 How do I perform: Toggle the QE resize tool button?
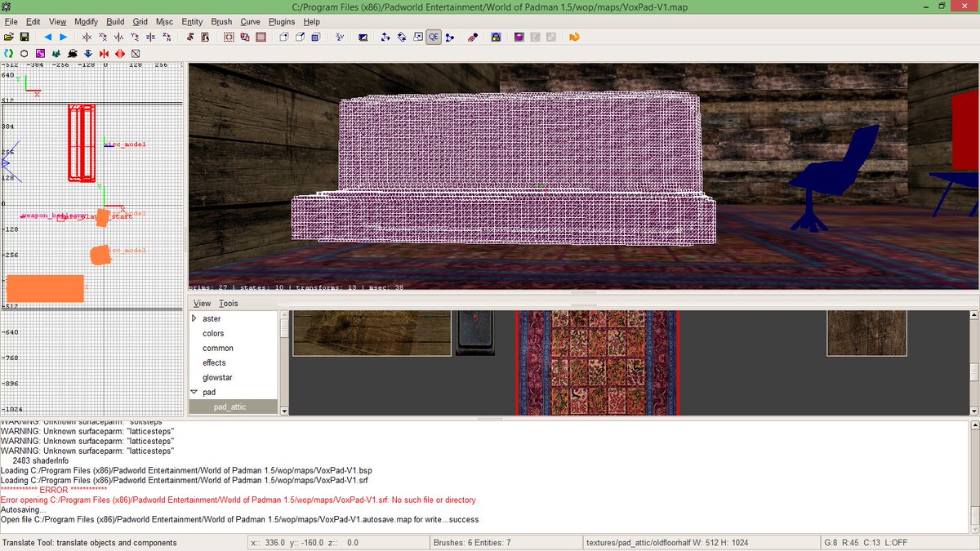433,37
